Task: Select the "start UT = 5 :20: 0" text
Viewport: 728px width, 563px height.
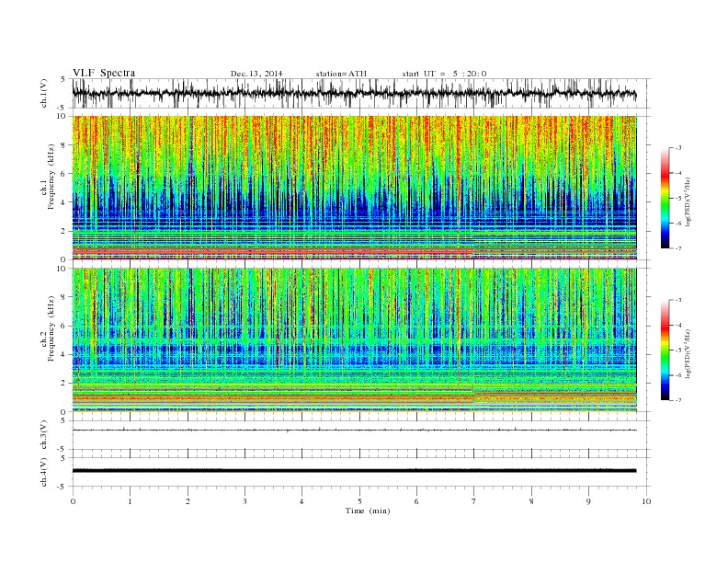Action: pyautogui.click(x=444, y=74)
